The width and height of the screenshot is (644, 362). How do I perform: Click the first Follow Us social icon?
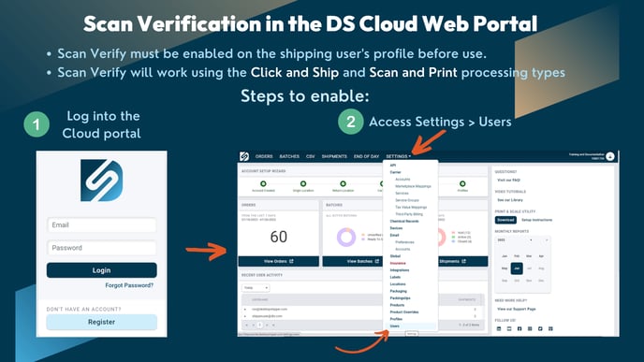point(499,328)
